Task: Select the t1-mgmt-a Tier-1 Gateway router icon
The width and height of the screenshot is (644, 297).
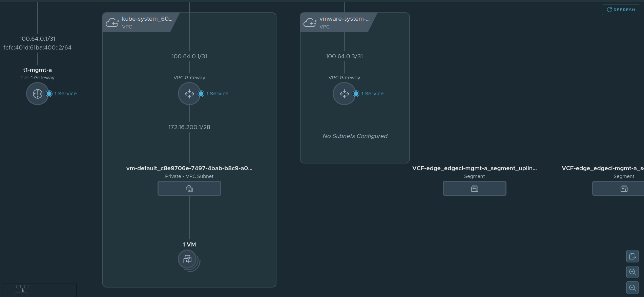Action: click(37, 94)
